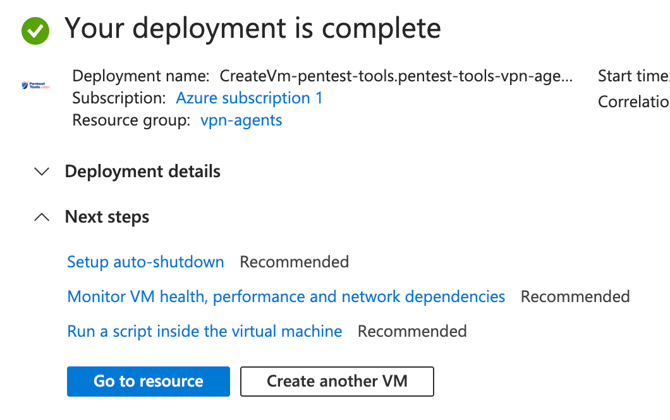Click the Recommended tag beside Run a script
Screen dimensions: 670x420
click(x=412, y=331)
